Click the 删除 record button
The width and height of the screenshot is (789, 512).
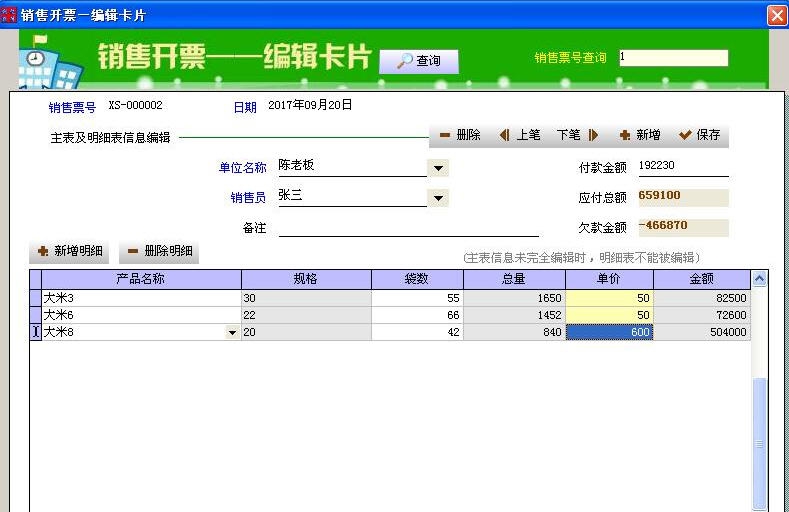click(x=460, y=135)
